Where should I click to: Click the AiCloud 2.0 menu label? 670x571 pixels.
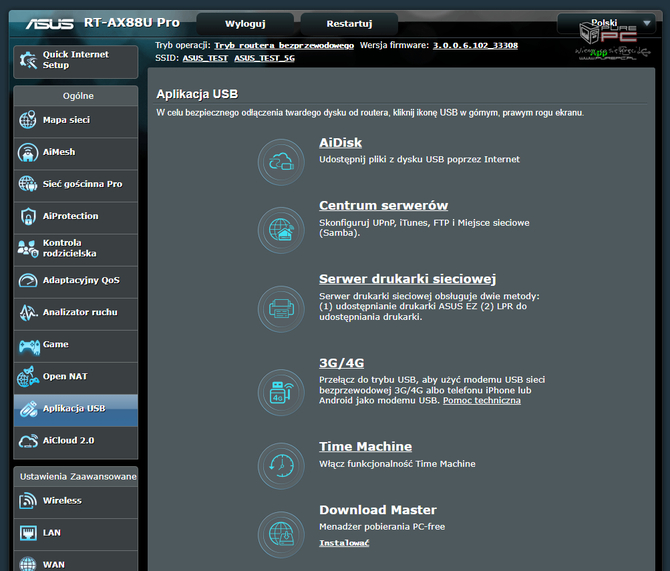coord(68,441)
